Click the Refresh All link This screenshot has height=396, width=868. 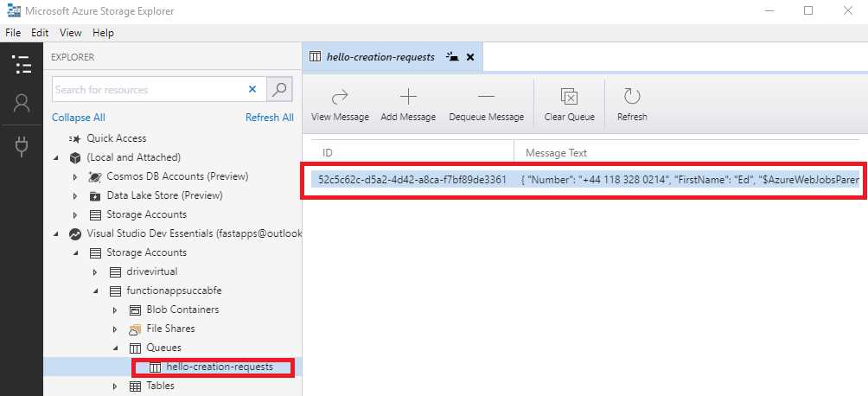pyautogui.click(x=270, y=118)
